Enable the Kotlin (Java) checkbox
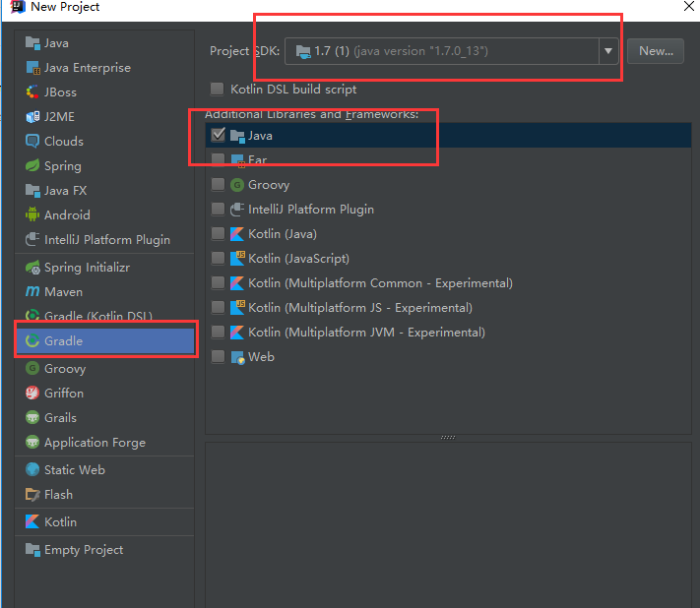This screenshot has width=700, height=608. pos(218,233)
